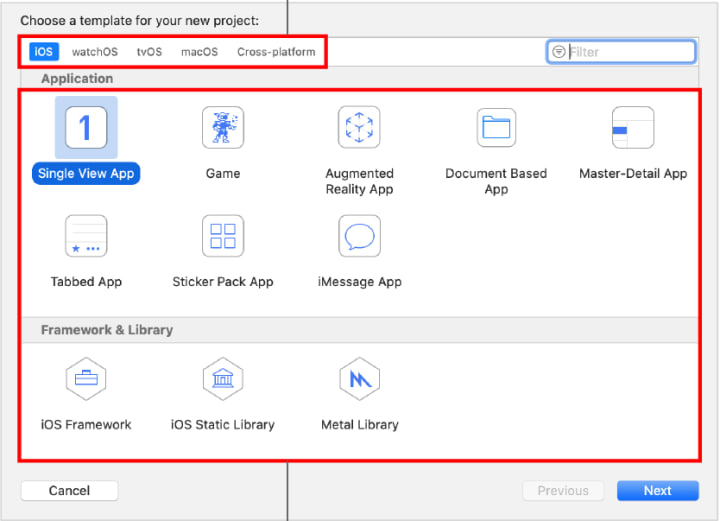Image resolution: width=720 pixels, height=521 pixels.
Task: Focus the Filter text field
Action: (621, 52)
